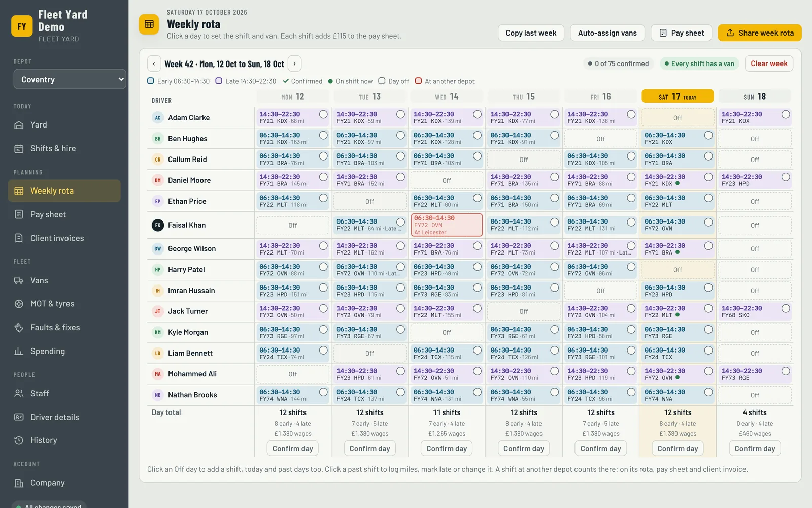
Task: Click the FY Fleet Yard logo
Action: click(22, 26)
